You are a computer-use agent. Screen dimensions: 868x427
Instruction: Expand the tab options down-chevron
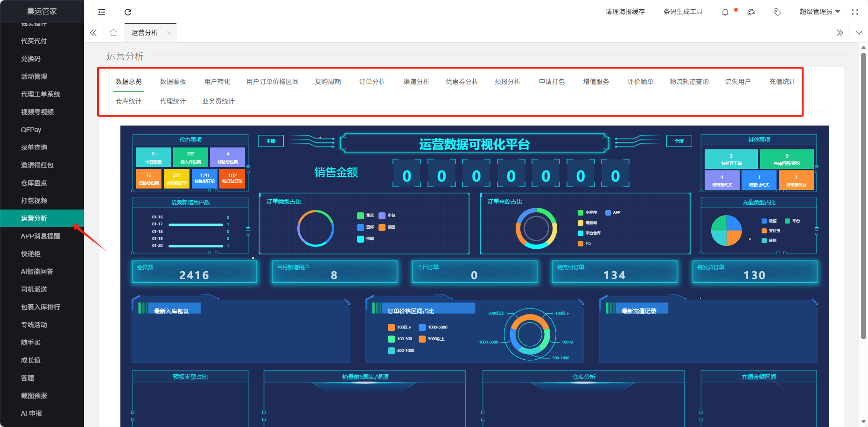click(859, 33)
